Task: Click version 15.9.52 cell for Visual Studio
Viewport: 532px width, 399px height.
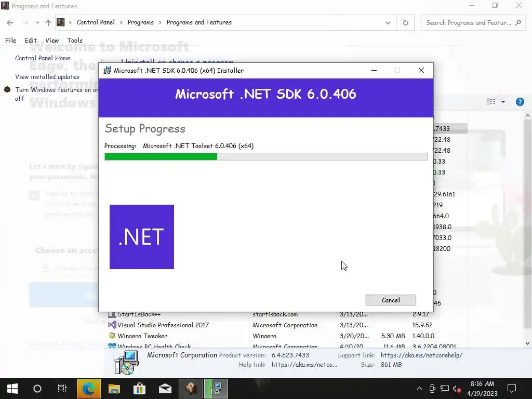Action: coord(422,325)
